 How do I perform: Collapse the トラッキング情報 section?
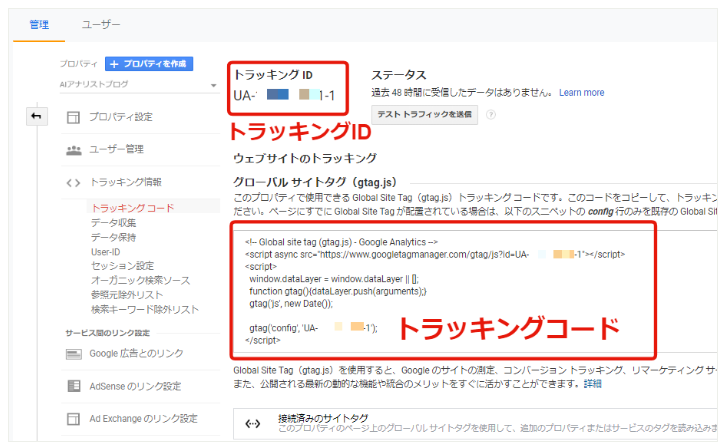(x=125, y=182)
